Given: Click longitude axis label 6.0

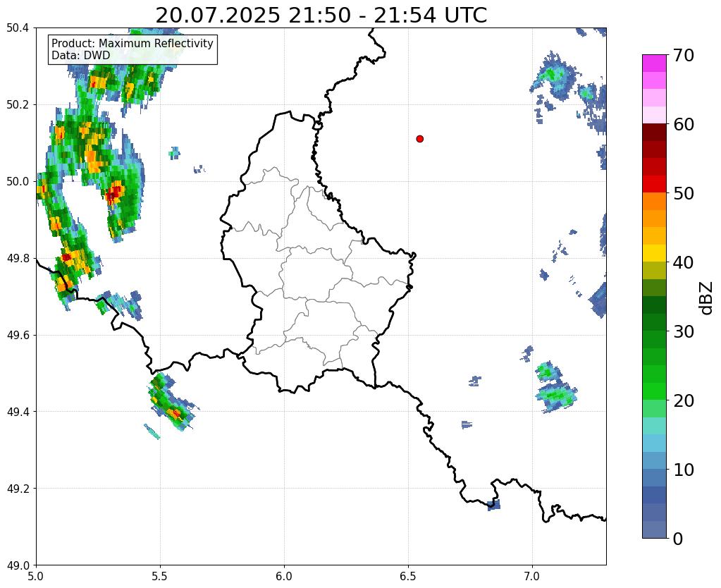Looking at the screenshot, I should [x=284, y=576].
